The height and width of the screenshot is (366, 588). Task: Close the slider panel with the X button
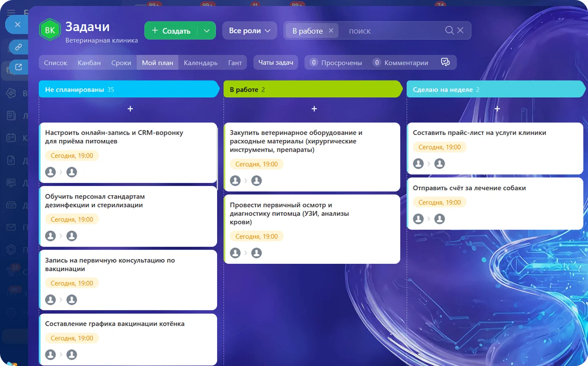[17, 25]
